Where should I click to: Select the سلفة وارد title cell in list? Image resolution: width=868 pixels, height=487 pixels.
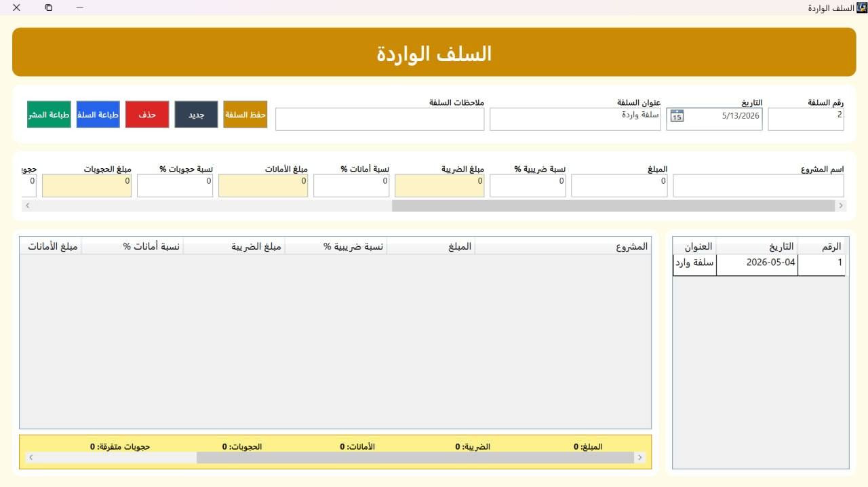point(694,265)
